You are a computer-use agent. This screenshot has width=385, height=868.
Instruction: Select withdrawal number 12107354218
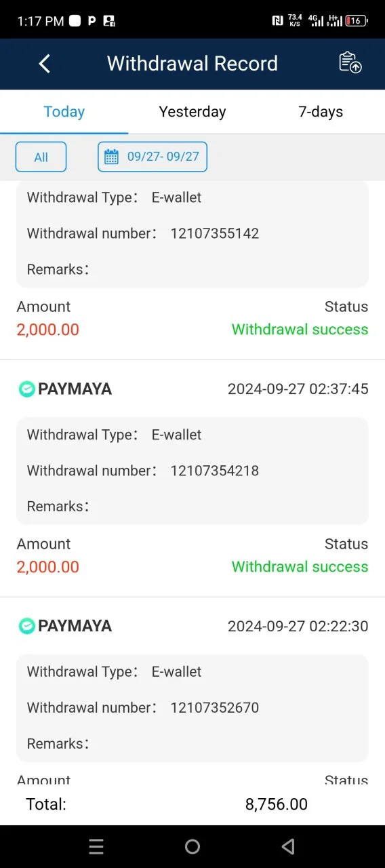pyautogui.click(x=214, y=471)
